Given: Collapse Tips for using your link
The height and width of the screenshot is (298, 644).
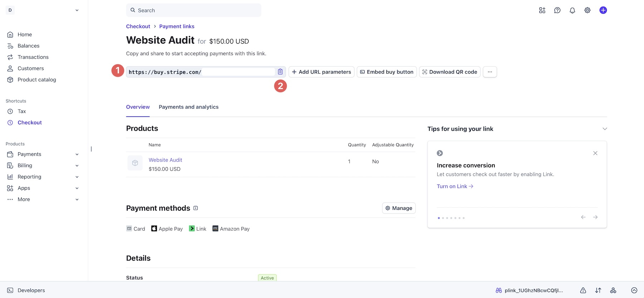Looking at the screenshot, I should coord(605,129).
